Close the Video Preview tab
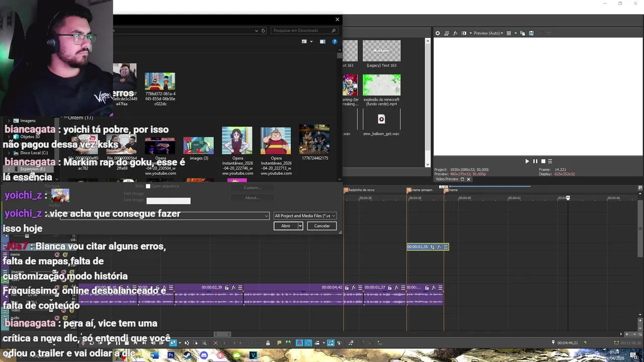Viewport: 644px width, 362px height. pos(468,179)
